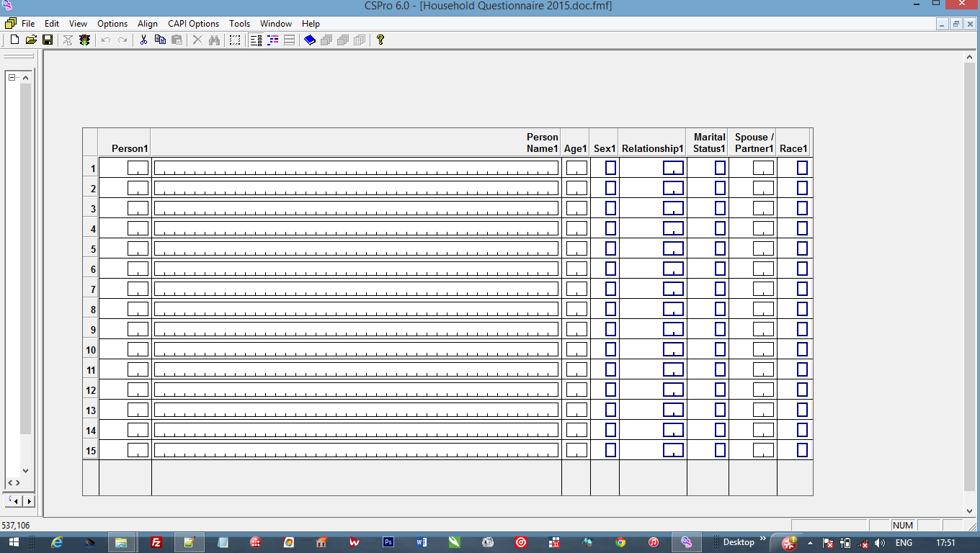Open the Window menu
The height and width of the screenshot is (553, 980).
coord(276,24)
